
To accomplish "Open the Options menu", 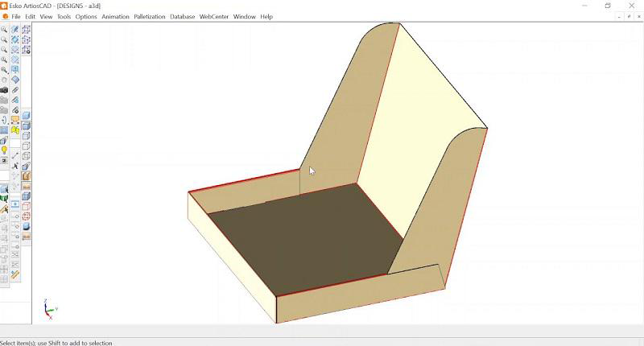I will [x=86, y=16].
